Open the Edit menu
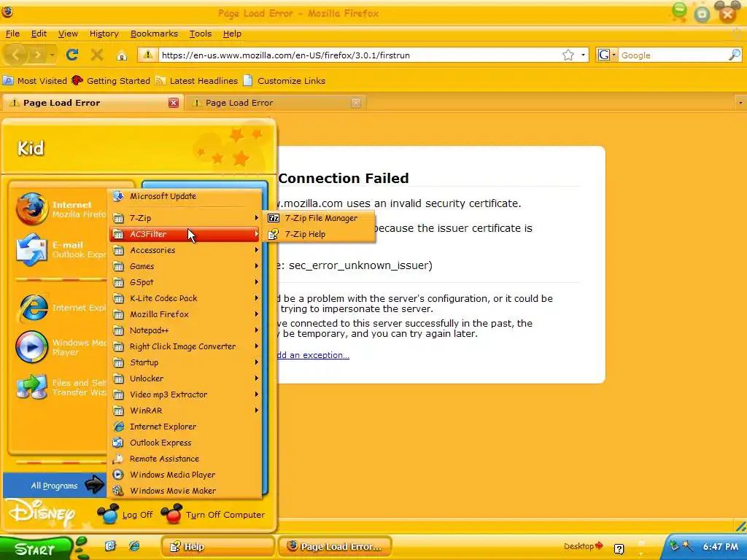Screen dimensions: 747x560 (x=39, y=34)
